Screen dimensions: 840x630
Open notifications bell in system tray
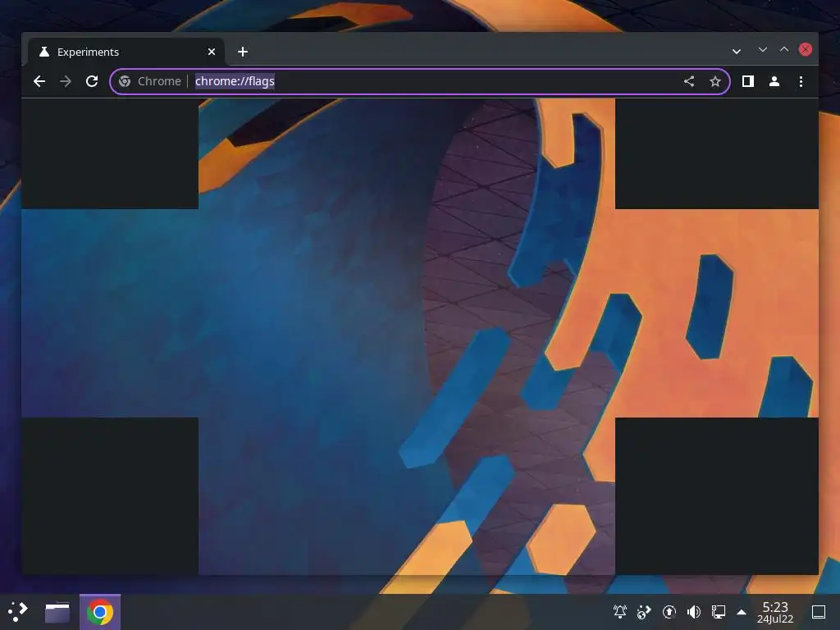tap(620, 612)
